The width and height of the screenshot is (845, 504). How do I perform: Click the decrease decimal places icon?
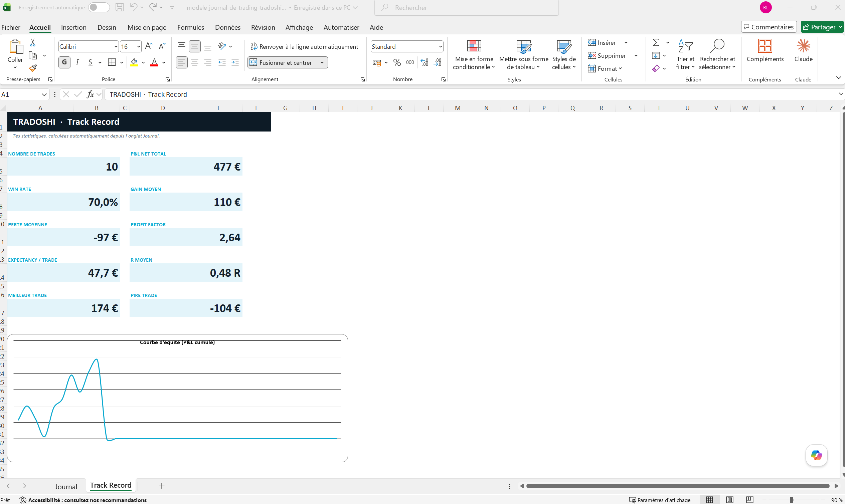pos(438,62)
